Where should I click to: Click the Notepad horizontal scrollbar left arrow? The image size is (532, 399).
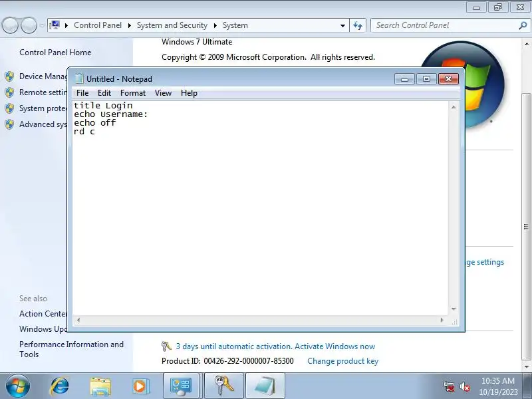[78, 320]
